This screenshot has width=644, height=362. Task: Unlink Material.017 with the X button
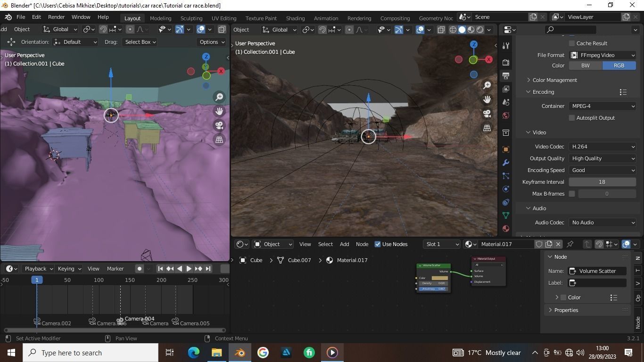(x=558, y=244)
